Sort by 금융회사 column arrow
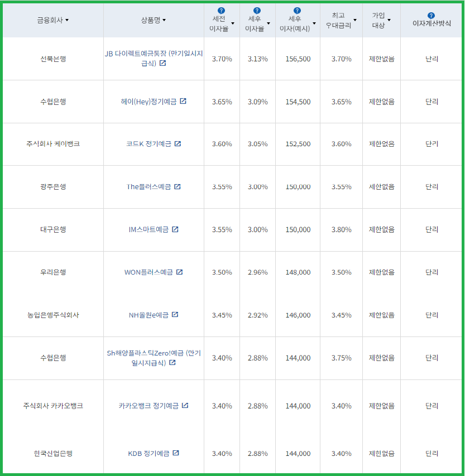This screenshot has height=476, width=465. point(67,20)
